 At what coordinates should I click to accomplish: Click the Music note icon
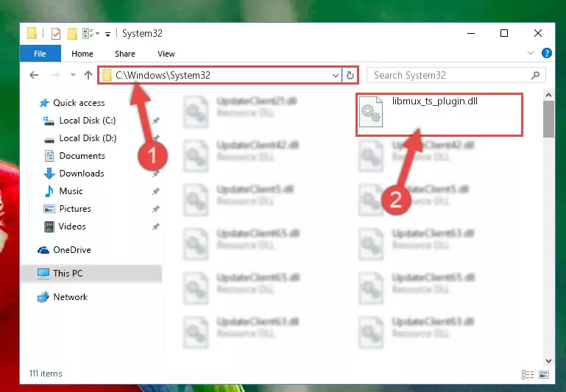point(49,191)
